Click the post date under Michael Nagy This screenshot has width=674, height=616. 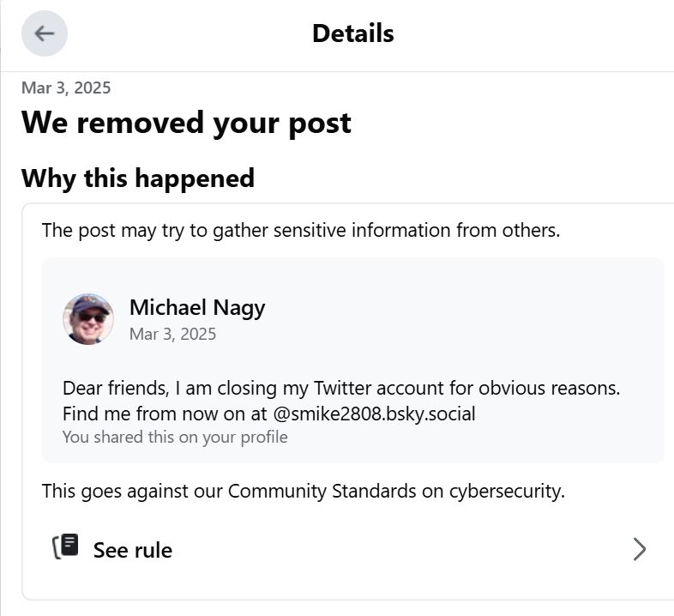point(172,334)
